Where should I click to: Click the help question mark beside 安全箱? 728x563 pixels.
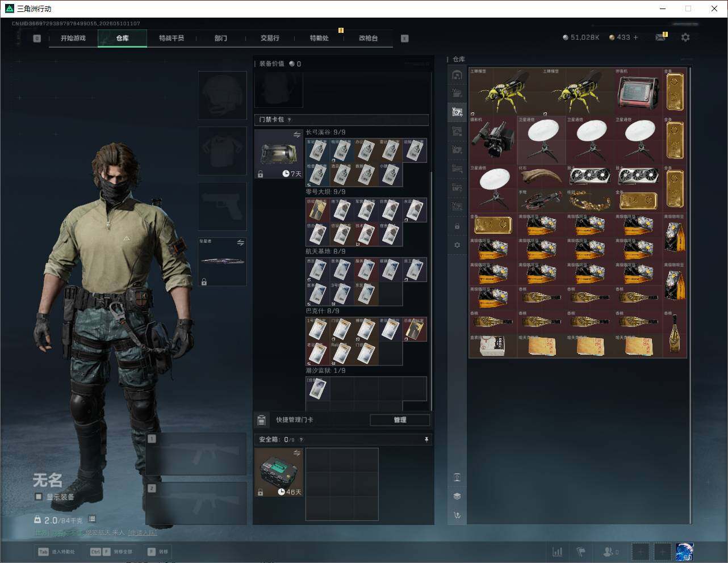point(301,440)
